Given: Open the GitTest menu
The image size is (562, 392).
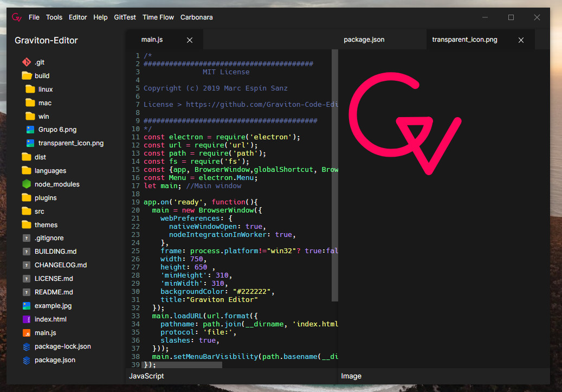Looking at the screenshot, I should (125, 17).
